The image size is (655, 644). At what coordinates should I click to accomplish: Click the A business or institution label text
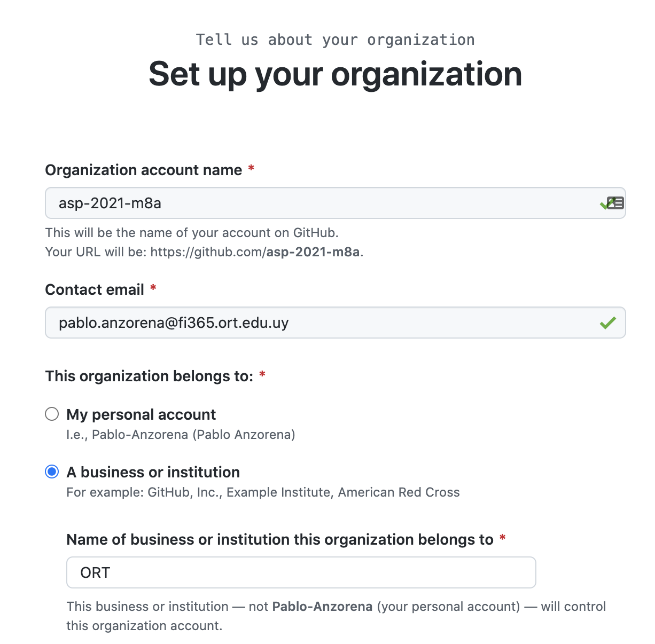click(153, 472)
